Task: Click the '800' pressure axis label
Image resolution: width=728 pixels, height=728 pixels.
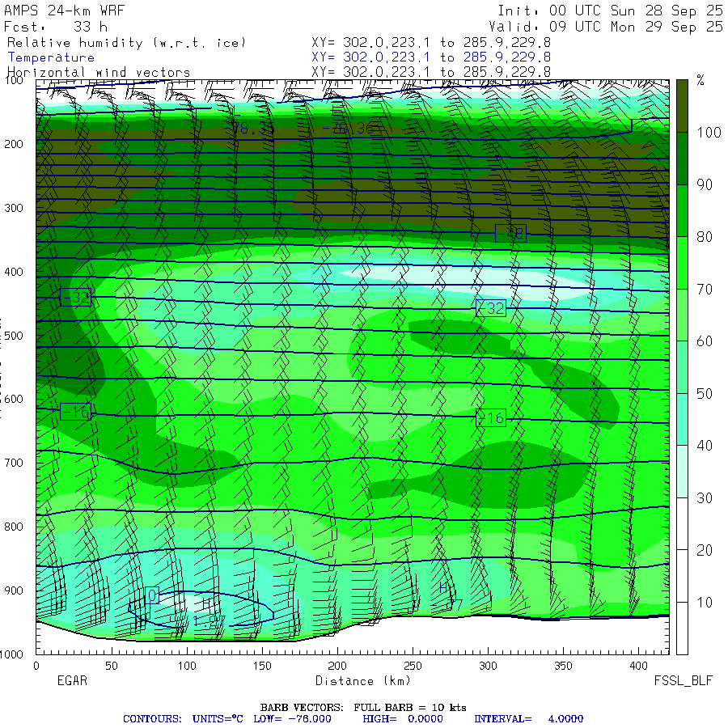Action: tap(14, 527)
